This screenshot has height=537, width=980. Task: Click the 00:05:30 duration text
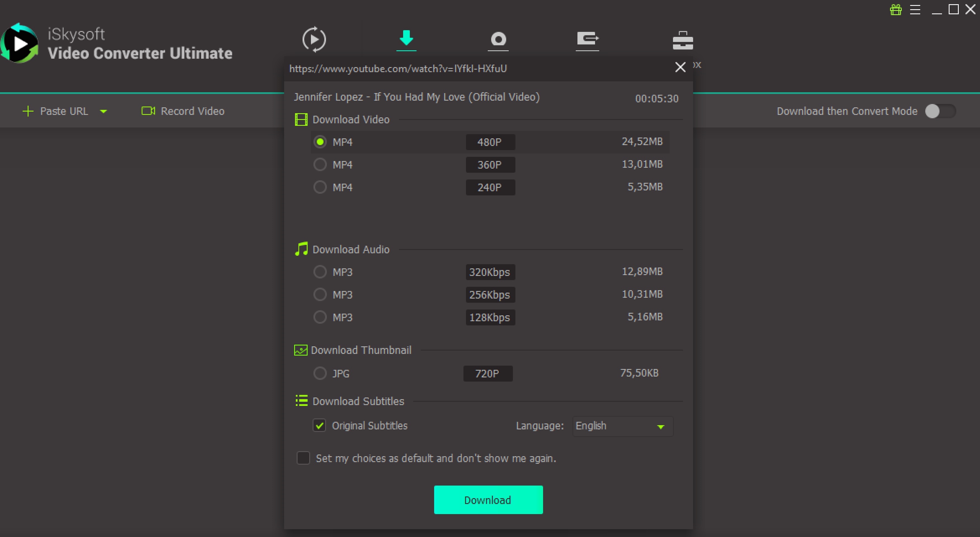pyautogui.click(x=656, y=99)
